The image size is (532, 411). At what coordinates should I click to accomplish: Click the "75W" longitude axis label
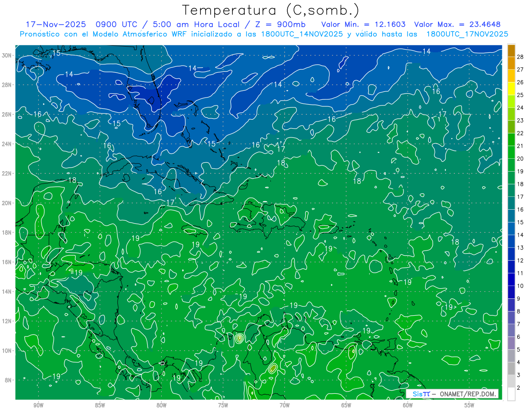click(x=223, y=405)
